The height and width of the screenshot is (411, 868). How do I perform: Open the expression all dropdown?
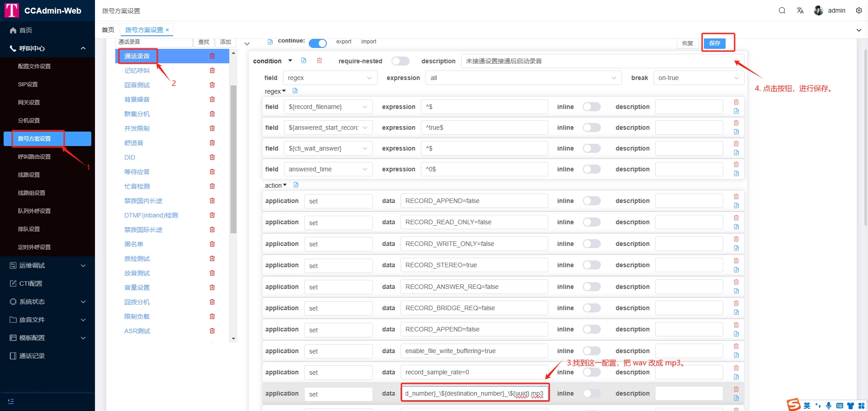tap(523, 78)
